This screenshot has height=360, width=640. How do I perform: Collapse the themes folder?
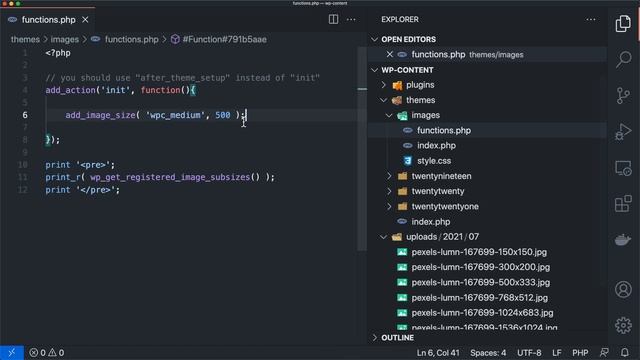tap(383, 100)
